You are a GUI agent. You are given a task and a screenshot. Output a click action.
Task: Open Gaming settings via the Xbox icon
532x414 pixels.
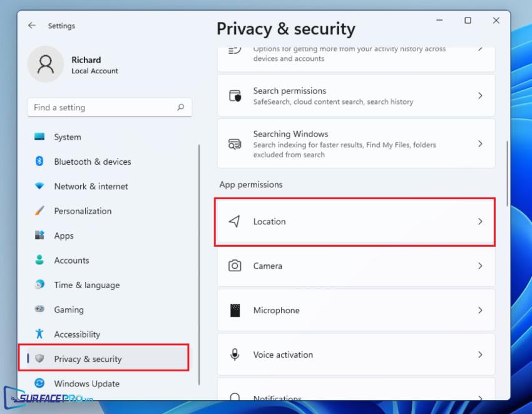[41, 309]
